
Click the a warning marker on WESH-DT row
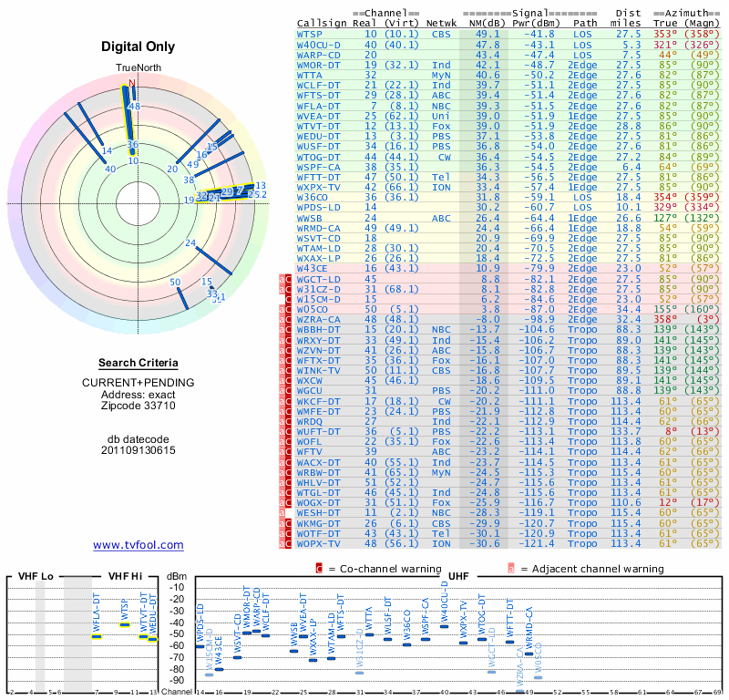click(x=282, y=512)
